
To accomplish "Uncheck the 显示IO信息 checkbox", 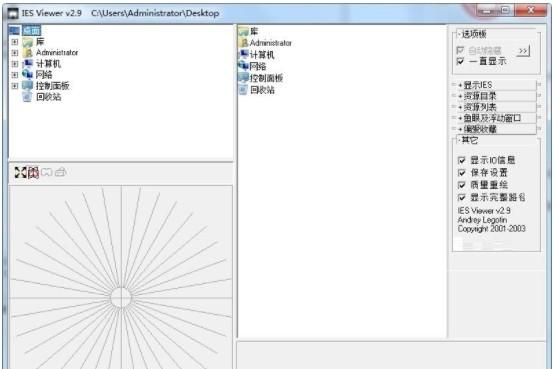I will click(462, 160).
